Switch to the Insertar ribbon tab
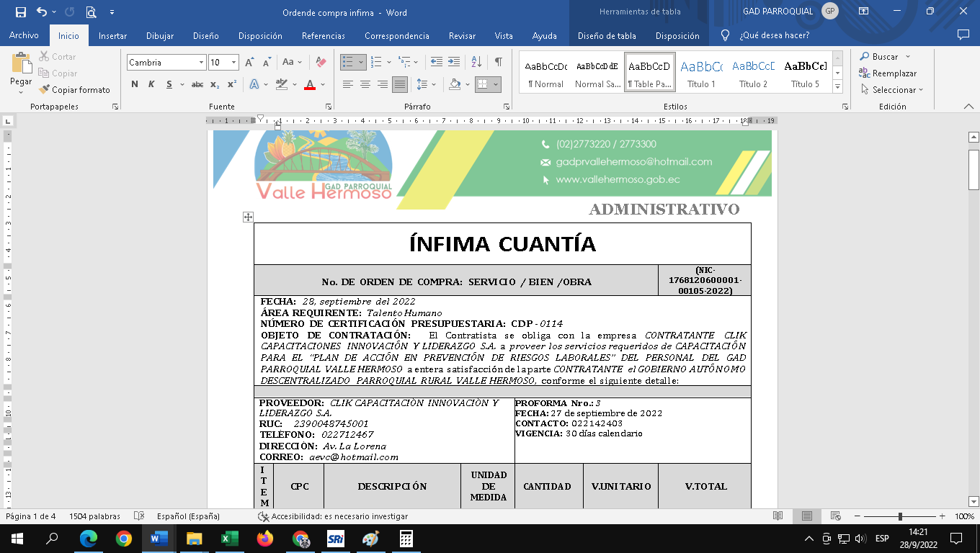The width and height of the screenshot is (980, 553). coord(112,36)
